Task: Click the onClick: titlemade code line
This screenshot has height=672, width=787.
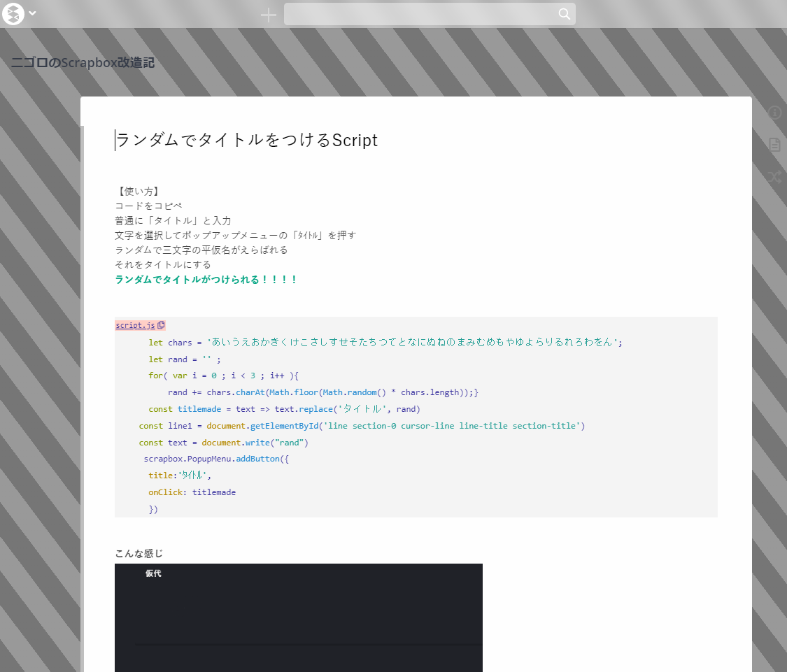Action: tap(192, 492)
